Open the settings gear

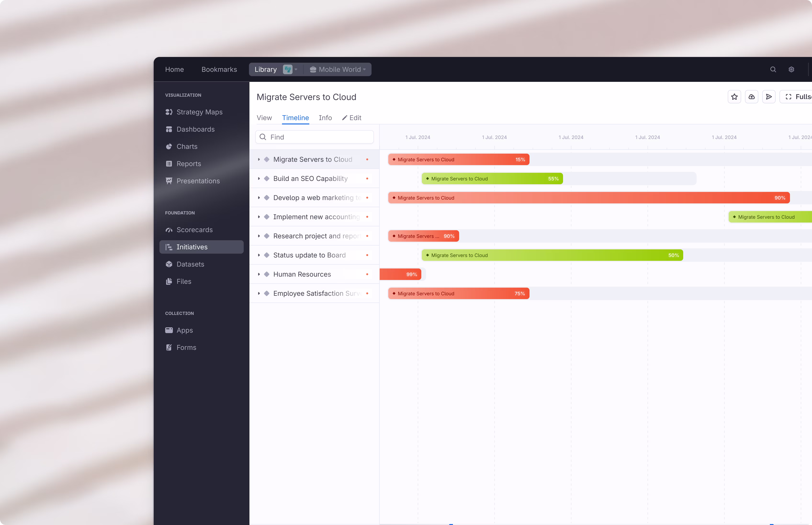pos(791,69)
